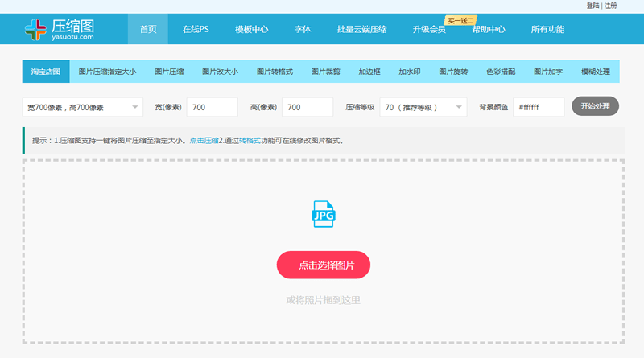
Task: Click the 点击选择图片 button
Action: click(x=324, y=265)
